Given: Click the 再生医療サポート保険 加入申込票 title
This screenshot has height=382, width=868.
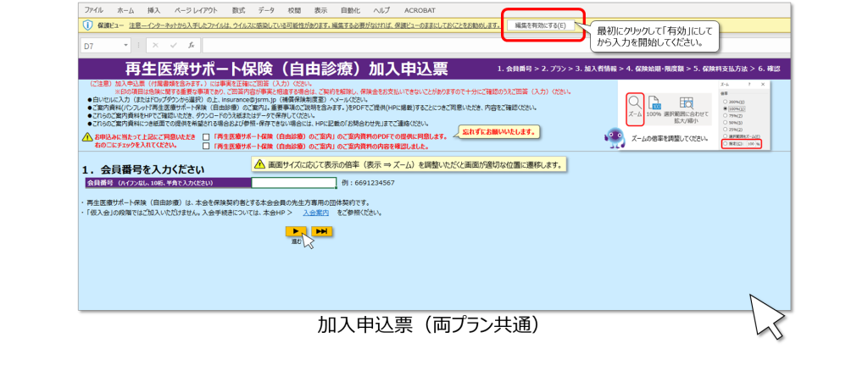Looking at the screenshot, I should click(287, 69).
